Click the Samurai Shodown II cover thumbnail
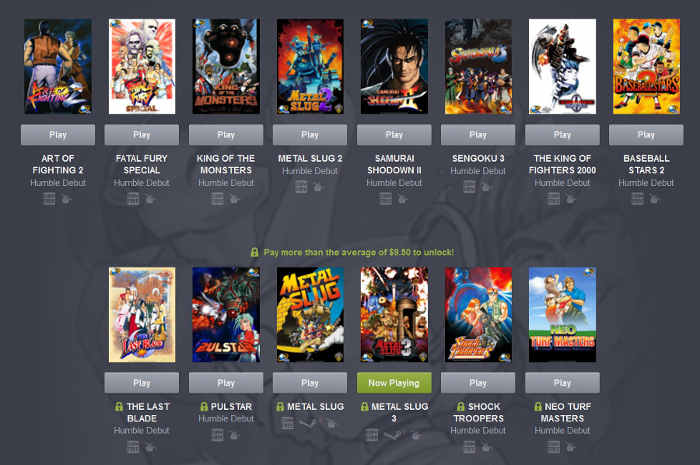The height and width of the screenshot is (465, 700). pyautogui.click(x=394, y=66)
